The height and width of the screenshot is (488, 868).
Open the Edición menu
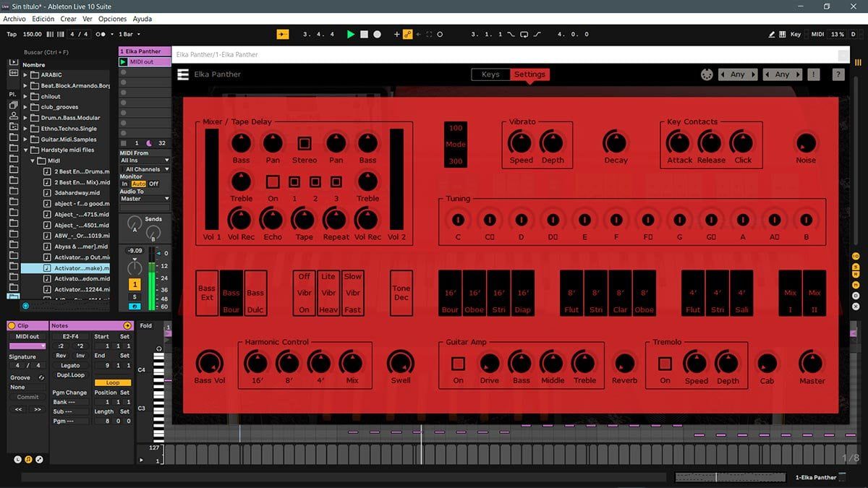(x=43, y=19)
